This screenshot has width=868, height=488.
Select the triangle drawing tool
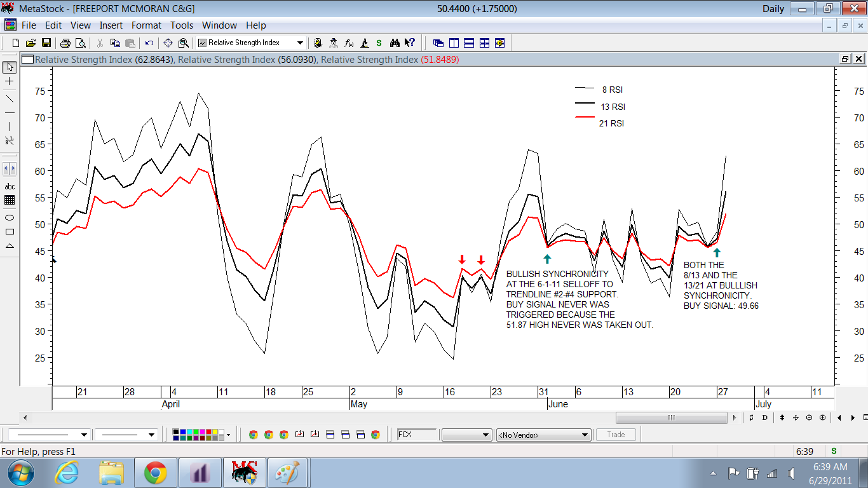(x=10, y=245)
